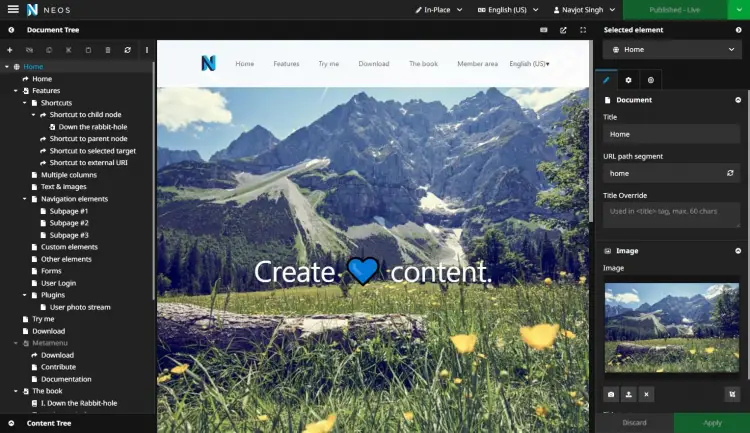Collapse the Plugins tree node
The height and width of the screenshot is (433, 750).
[24, 295]
